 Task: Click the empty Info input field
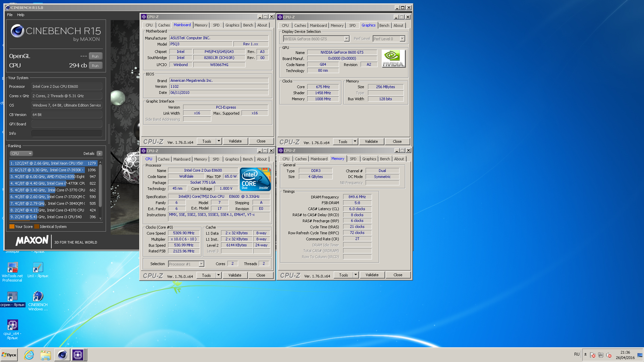pos(67,133)
